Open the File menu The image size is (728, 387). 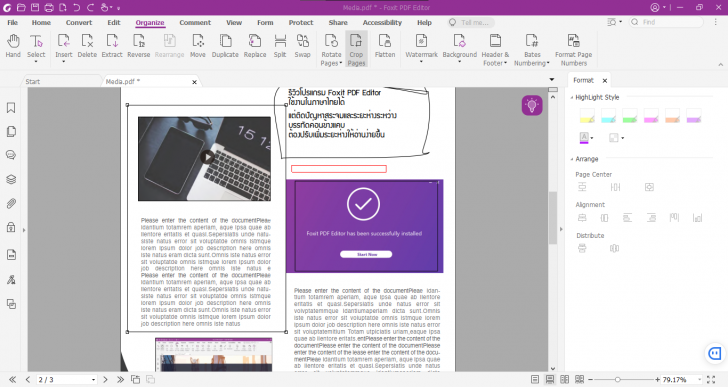13,22
